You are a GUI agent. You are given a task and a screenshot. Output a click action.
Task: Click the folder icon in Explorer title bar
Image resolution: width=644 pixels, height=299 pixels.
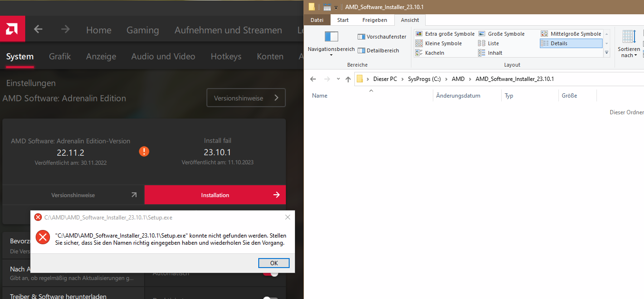point(312,7)
